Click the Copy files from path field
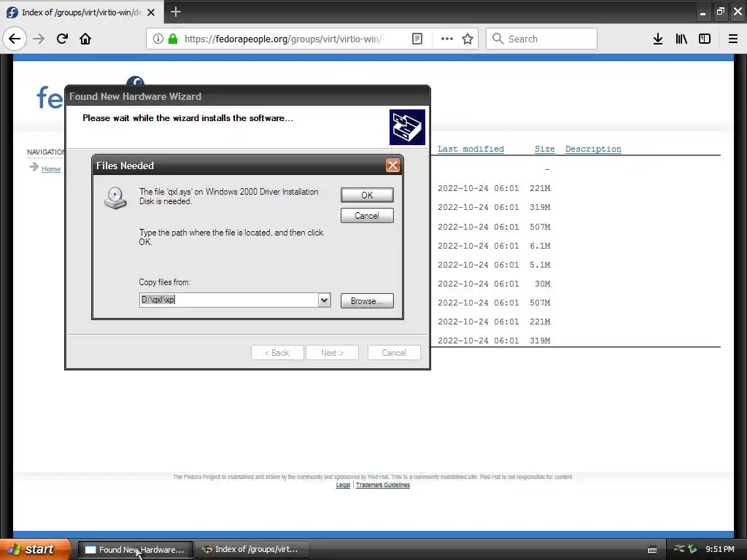 point(229,300)
